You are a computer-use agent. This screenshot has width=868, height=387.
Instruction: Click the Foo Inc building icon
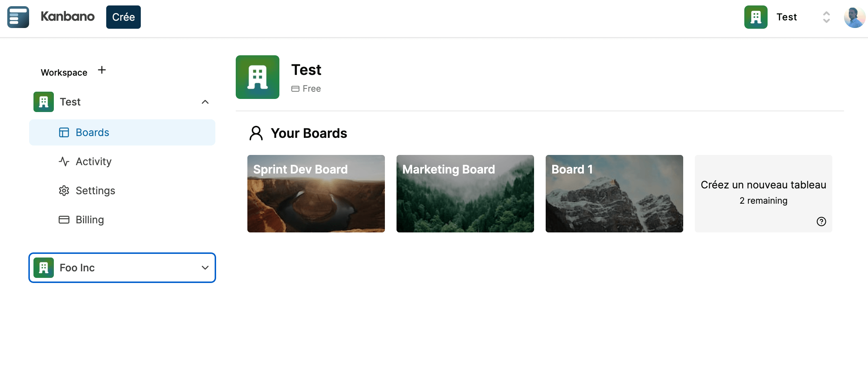[x=44, y=268]
